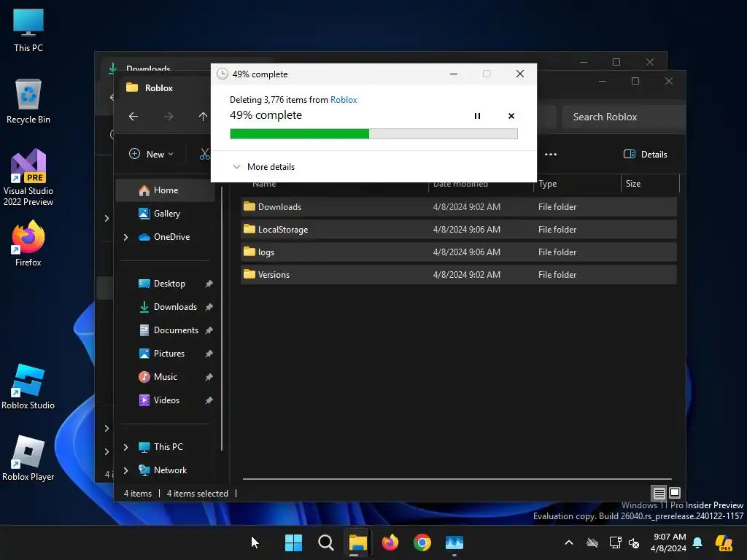747x560 pixels.
Task: Click the green deletion progress bar
Action: click(x=373, y=134)
